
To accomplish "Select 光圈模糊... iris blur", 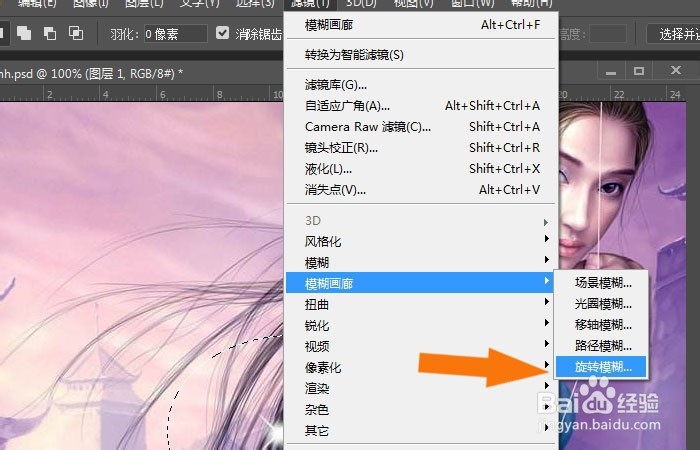I will click(601, 304).
